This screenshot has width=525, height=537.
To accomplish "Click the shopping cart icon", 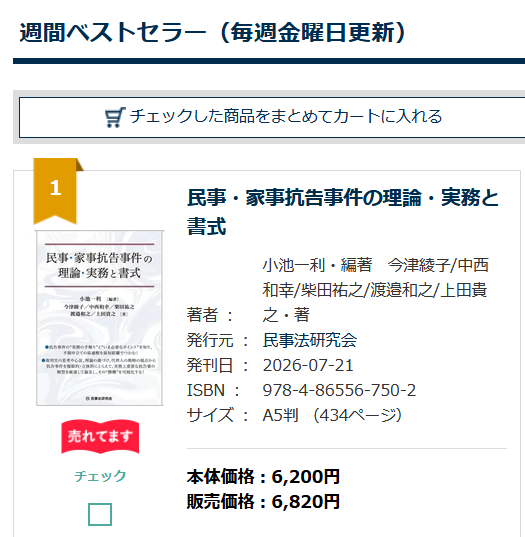I will 115,117.
